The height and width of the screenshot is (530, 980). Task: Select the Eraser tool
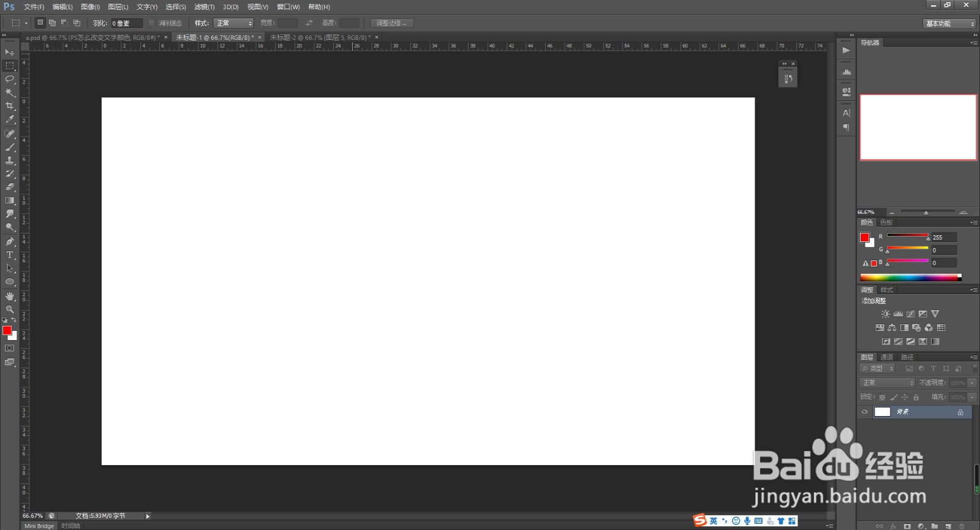click(x=10, y=187)
